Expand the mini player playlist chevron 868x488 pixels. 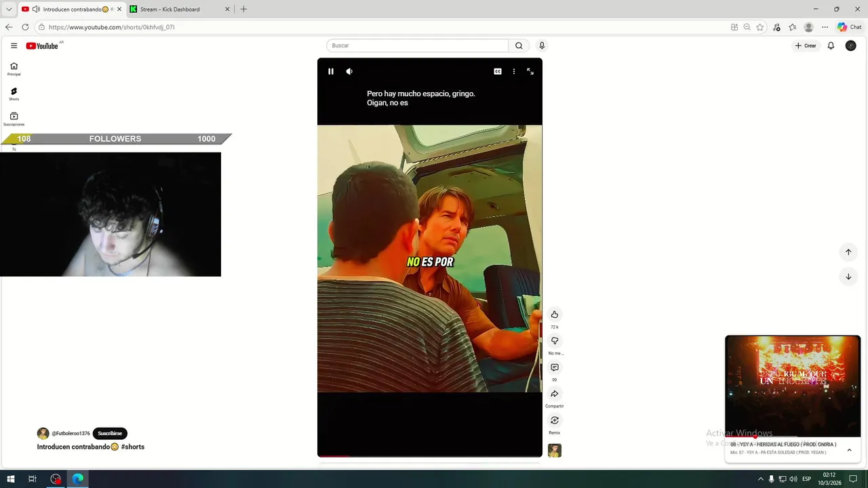point(849,450)
